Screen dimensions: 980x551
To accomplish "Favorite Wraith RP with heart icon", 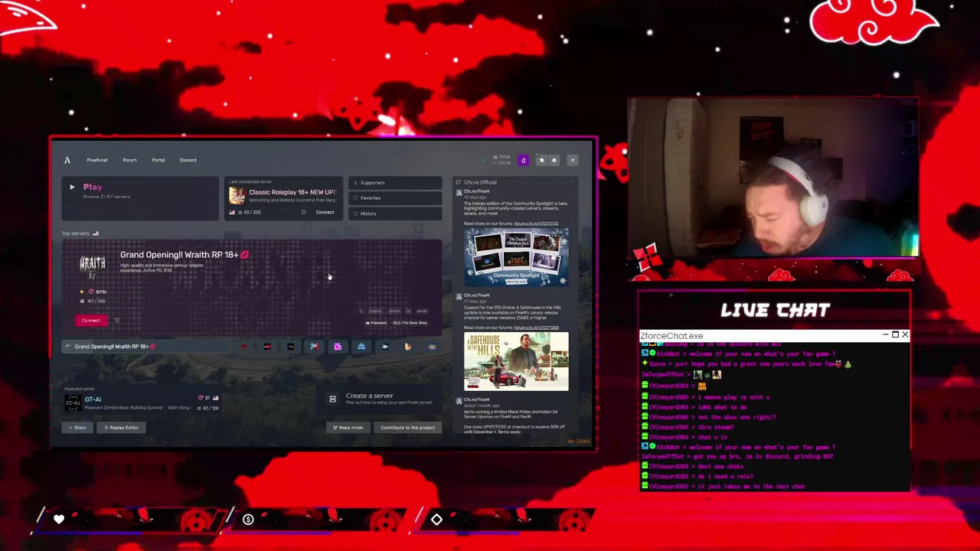I will (116, 321).
